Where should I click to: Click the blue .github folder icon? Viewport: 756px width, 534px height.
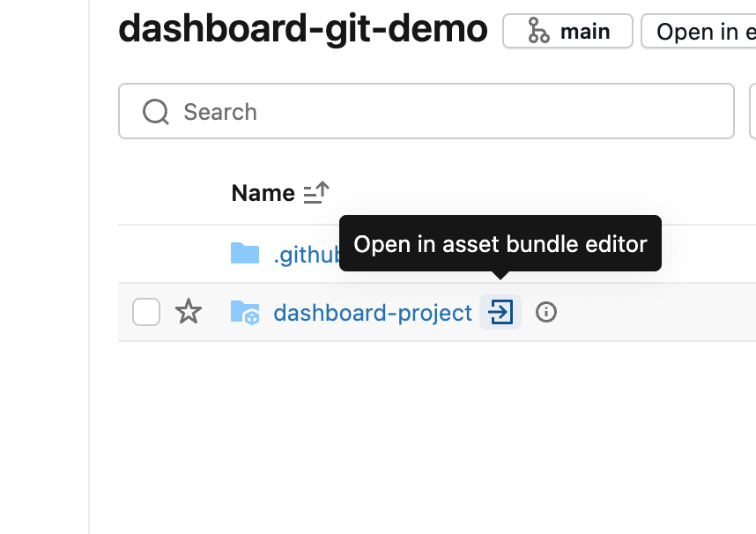point(244,253)
